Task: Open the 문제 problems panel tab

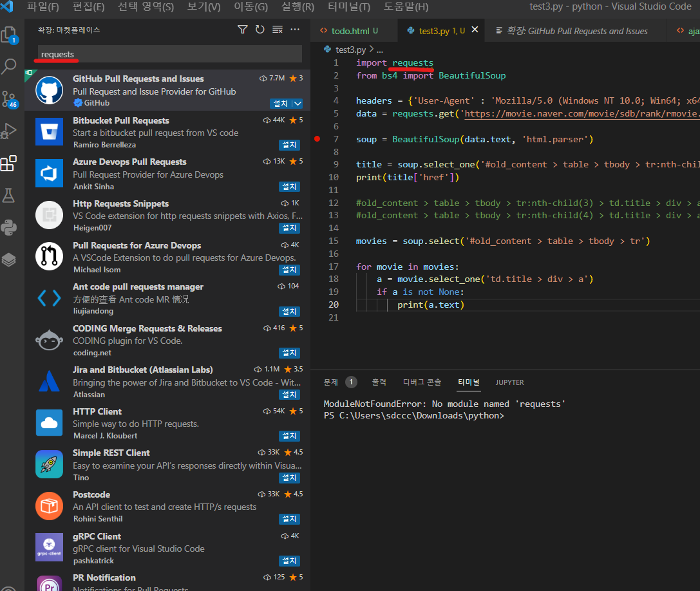Action: pos(331,382)
